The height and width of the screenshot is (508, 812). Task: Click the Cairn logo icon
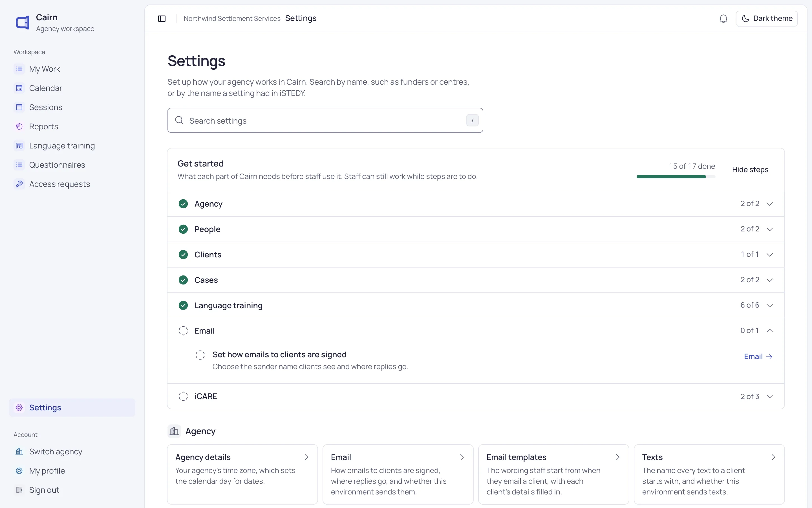[x=23, y=23]
